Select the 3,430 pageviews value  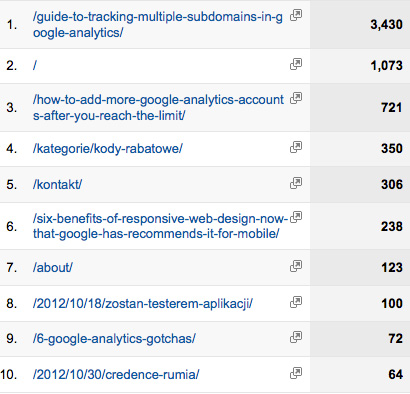pyautogui.click(x=386, y=25)
